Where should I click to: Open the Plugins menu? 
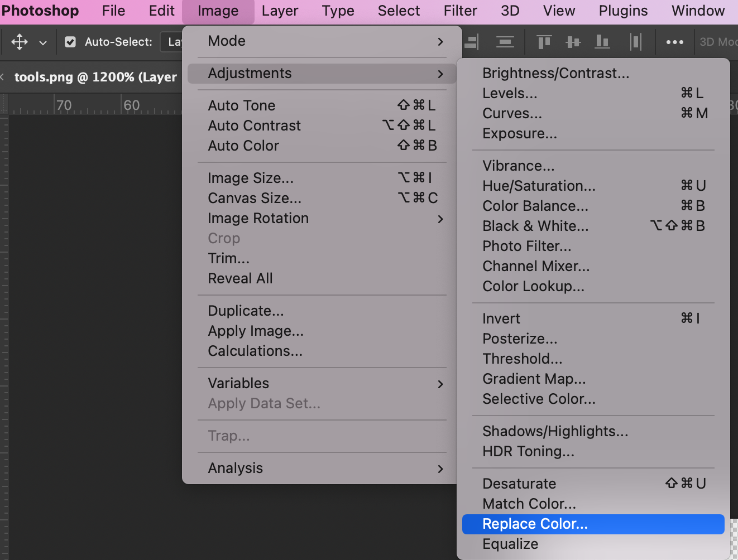click(x=623, y=11)
